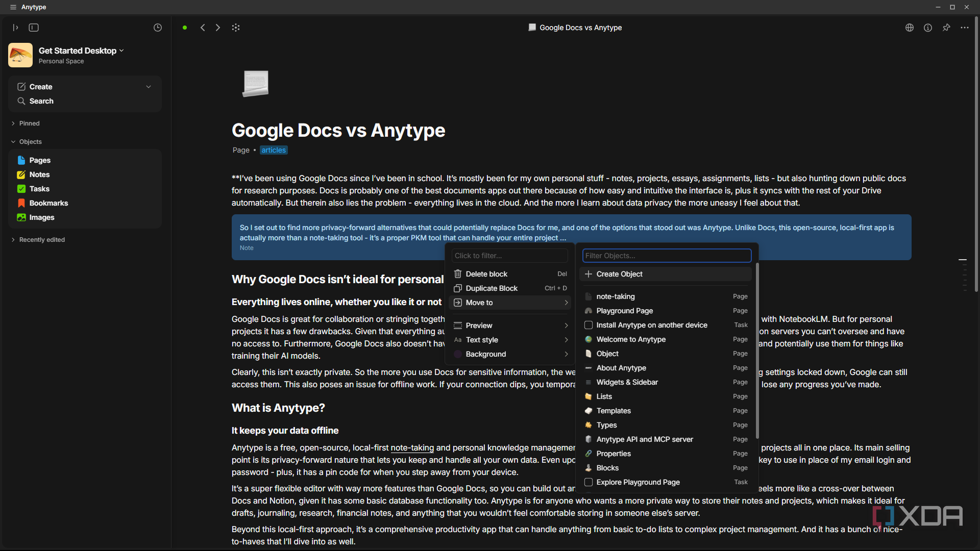
Task: Open Images in the sidebar
Action: point(85,217)
